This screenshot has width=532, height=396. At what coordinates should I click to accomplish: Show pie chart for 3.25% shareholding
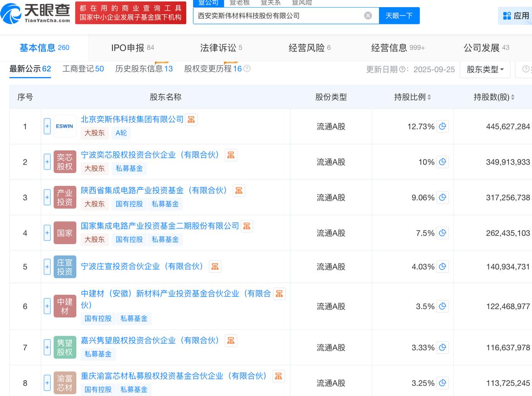point(442,383)
